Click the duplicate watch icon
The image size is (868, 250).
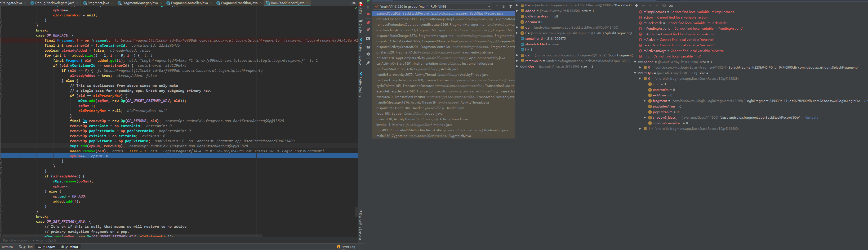coord(664,6)
